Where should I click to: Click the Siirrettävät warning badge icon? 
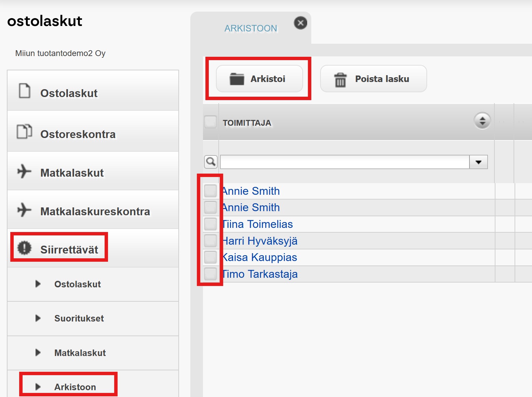point(24,248)
